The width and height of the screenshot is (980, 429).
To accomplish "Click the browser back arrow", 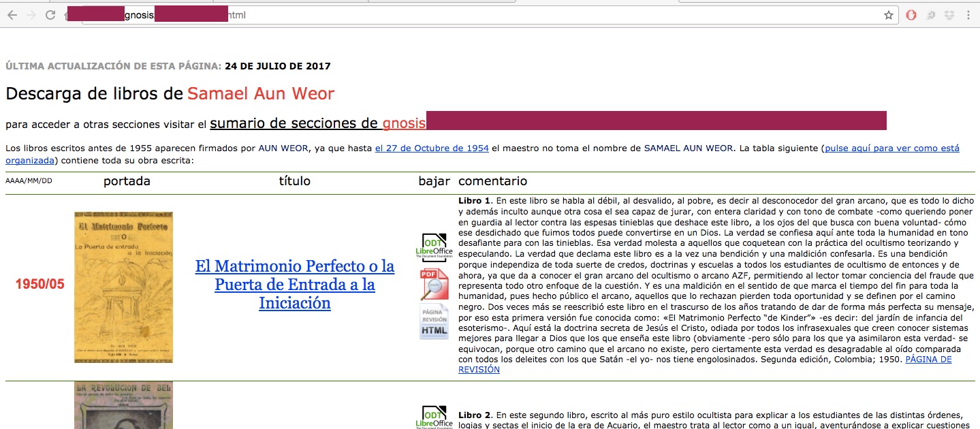I will coord(12,15).
